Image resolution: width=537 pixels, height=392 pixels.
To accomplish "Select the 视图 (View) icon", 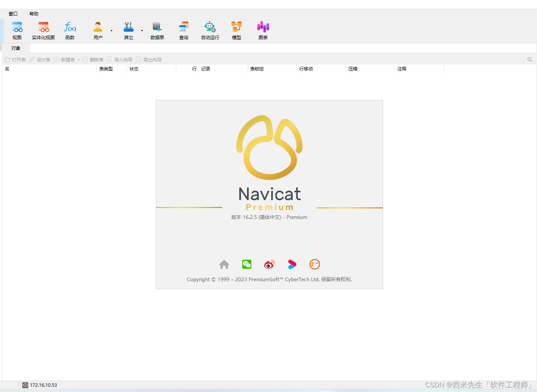I will 17,30.
